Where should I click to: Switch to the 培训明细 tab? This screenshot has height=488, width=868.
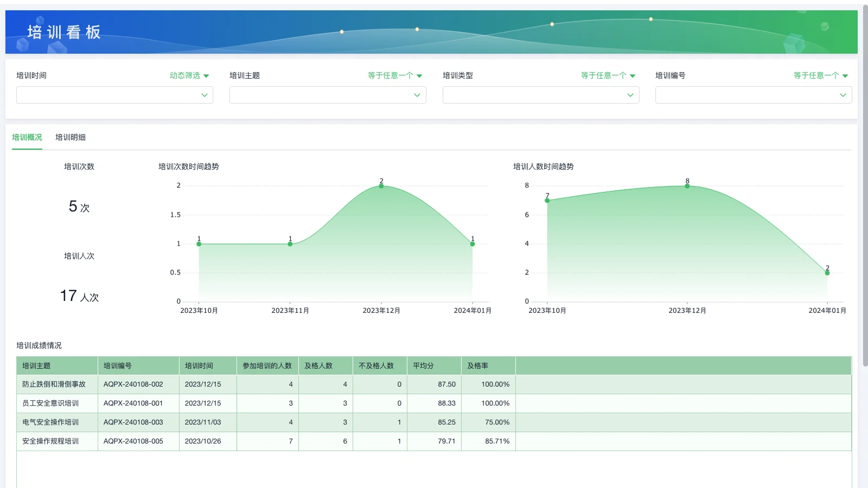71,137
